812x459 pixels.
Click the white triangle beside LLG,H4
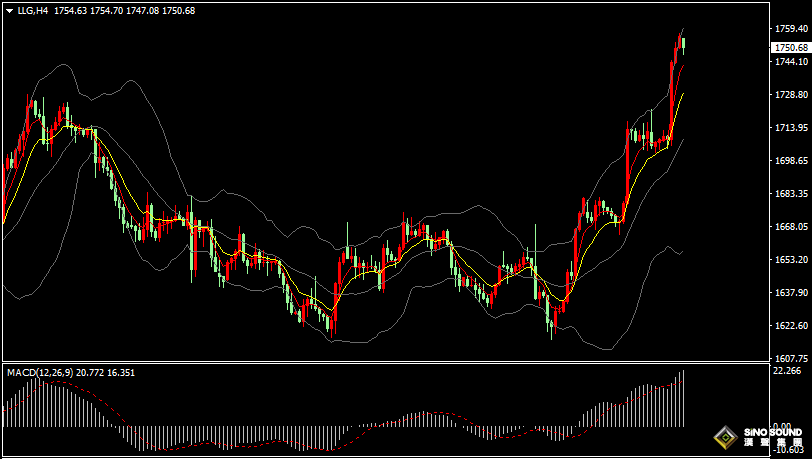(x=8, y=10)
